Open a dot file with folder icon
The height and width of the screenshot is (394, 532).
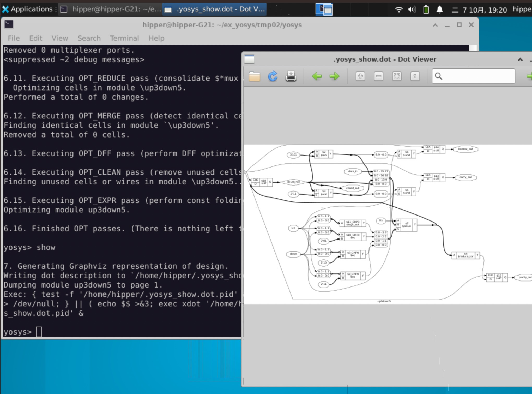[254, 76]
